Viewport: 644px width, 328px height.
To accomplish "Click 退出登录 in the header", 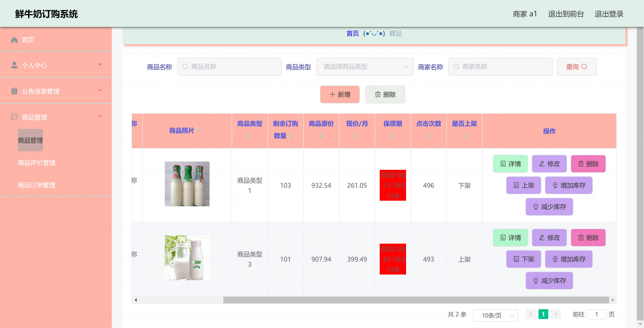I will tap(609, 14).
